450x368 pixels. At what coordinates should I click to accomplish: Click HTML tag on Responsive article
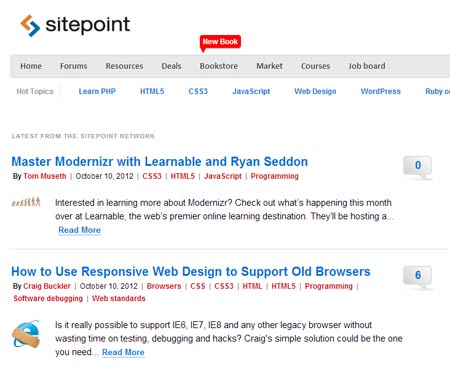pyautogui.click(x=252, y=286)
